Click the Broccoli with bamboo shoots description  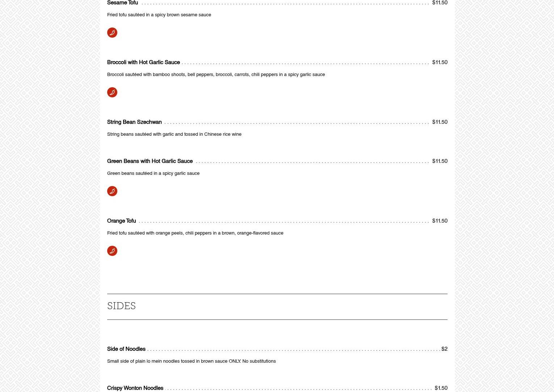[216, 75]
